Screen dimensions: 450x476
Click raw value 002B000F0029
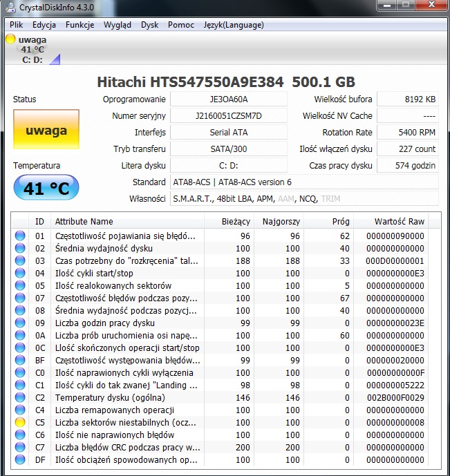[x=395, y=397]
